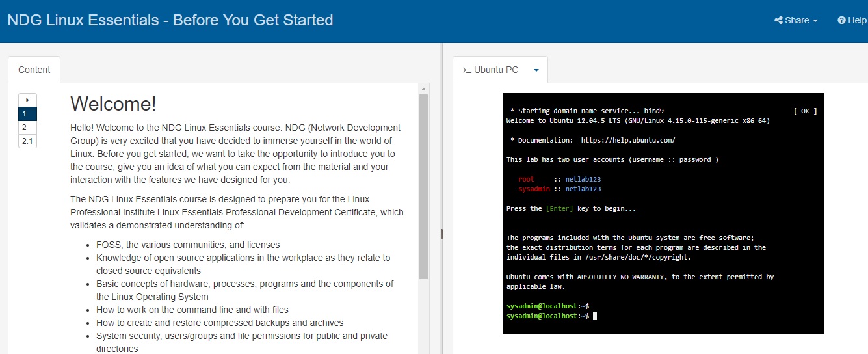This screenshot has height=354, width=868.
Task: Click the [ OK ] status in terminal
Action: pyautogui.click(x=805, y=111)
